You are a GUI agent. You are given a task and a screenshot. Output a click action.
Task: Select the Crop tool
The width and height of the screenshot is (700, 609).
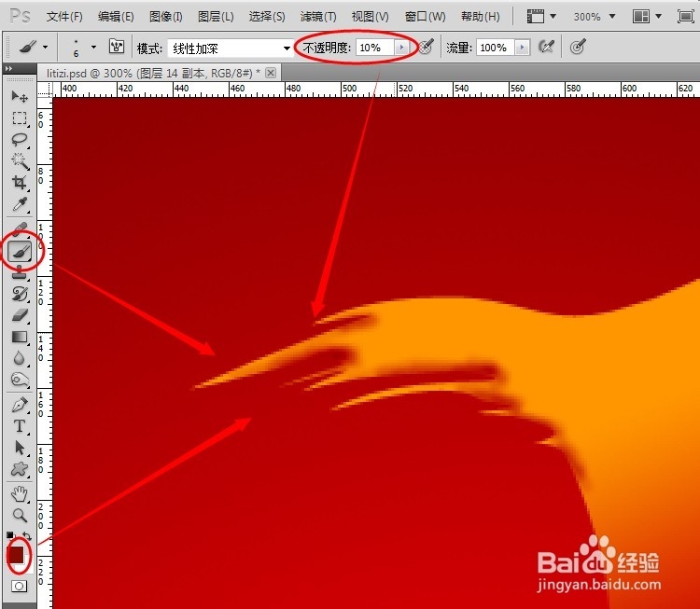point(20,183)
